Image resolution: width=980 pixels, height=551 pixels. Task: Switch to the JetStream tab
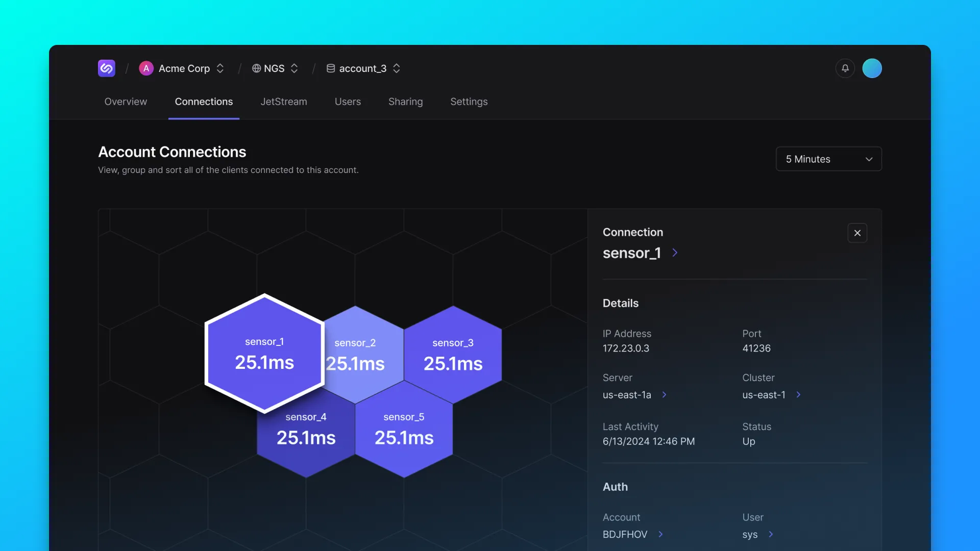[x=284, y=102]
